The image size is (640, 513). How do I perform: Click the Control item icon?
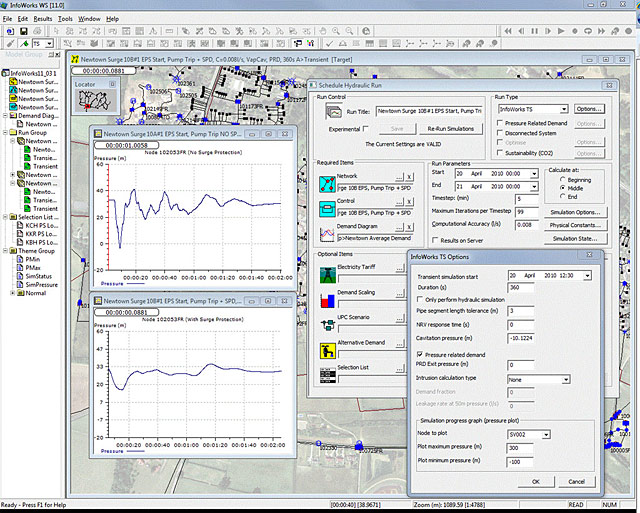click(x=327, y=209)
